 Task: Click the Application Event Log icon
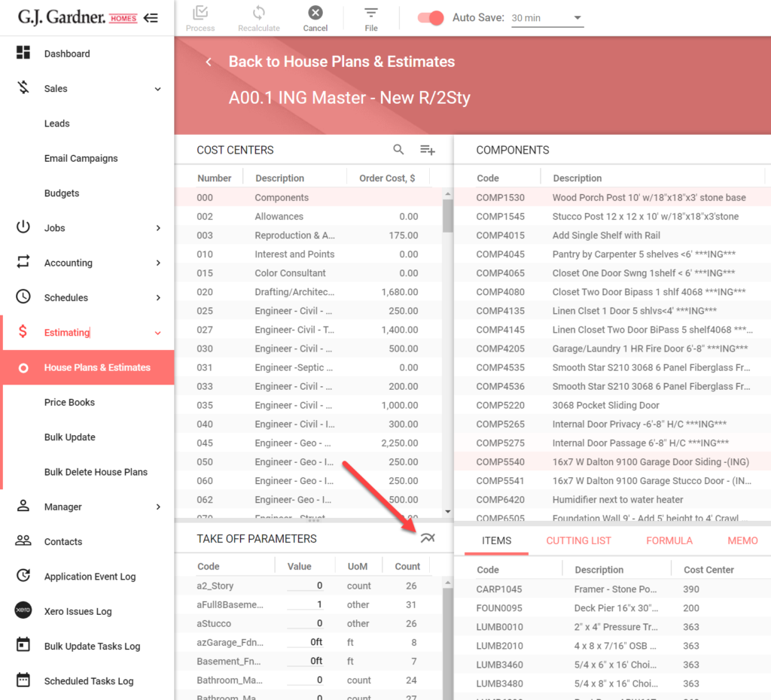click(23, 575)
